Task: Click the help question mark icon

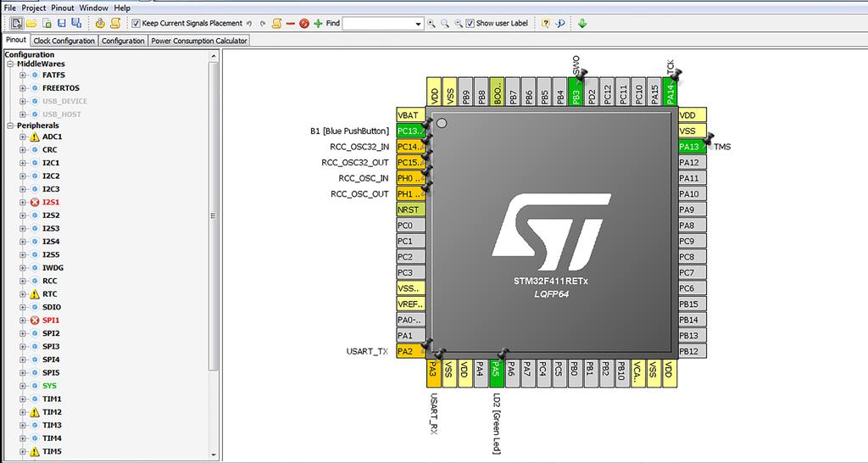Action: point(546,23)
